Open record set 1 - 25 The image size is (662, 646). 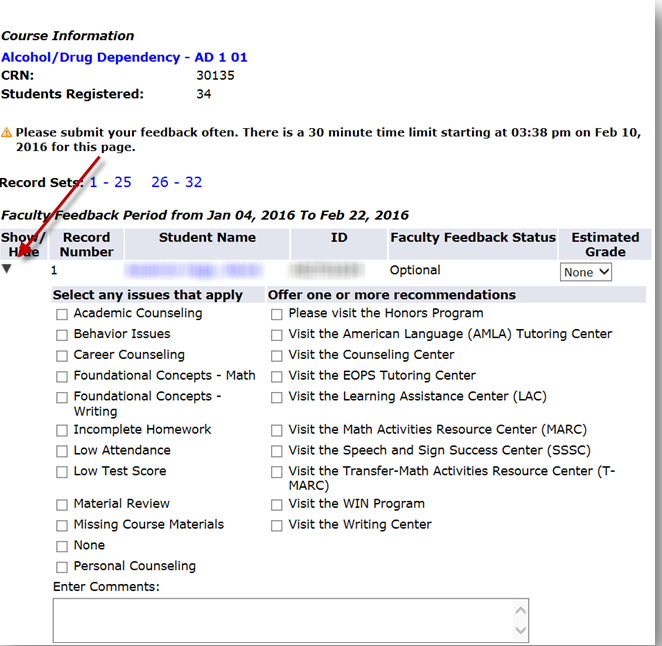click(111, 182)
